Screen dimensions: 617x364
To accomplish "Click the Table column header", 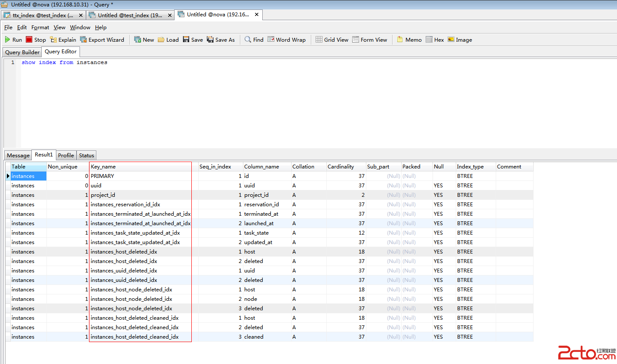I will [28, 166].
